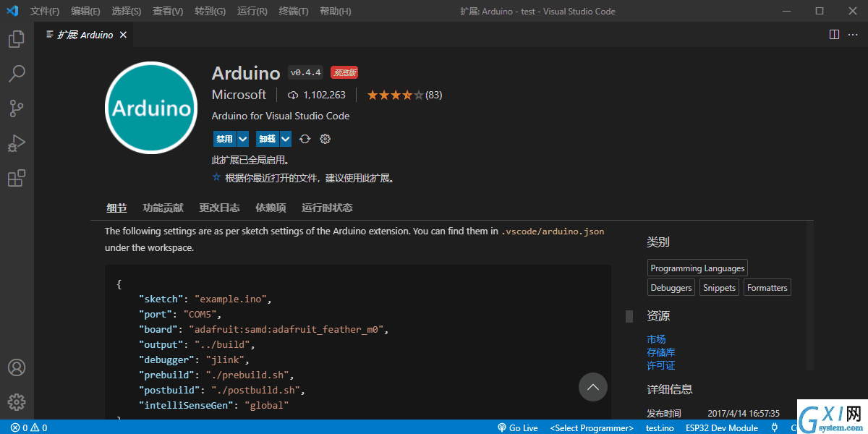
Task: Click test.ino in the status bar
Action: (x=660, y=427)
